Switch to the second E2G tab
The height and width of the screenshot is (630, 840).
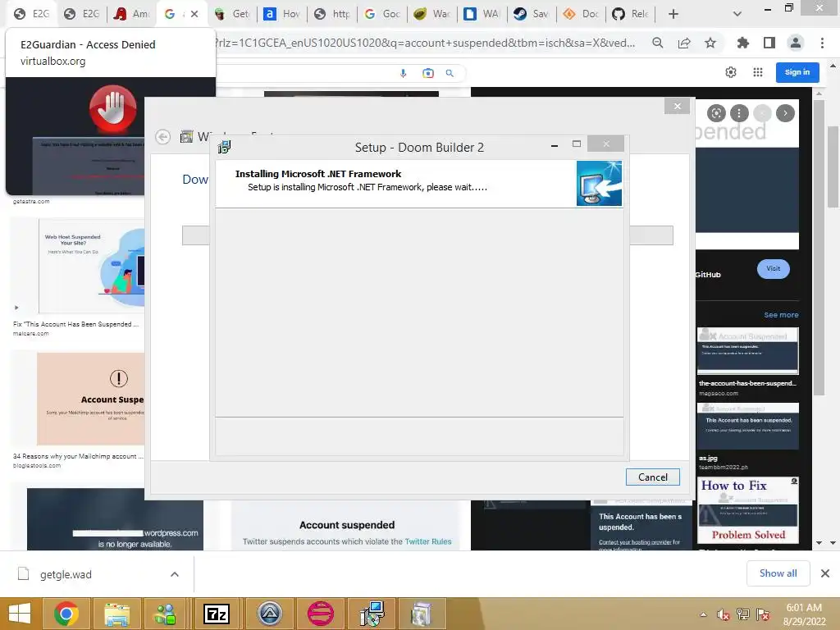pyautogui.click(x=81, y=14)
